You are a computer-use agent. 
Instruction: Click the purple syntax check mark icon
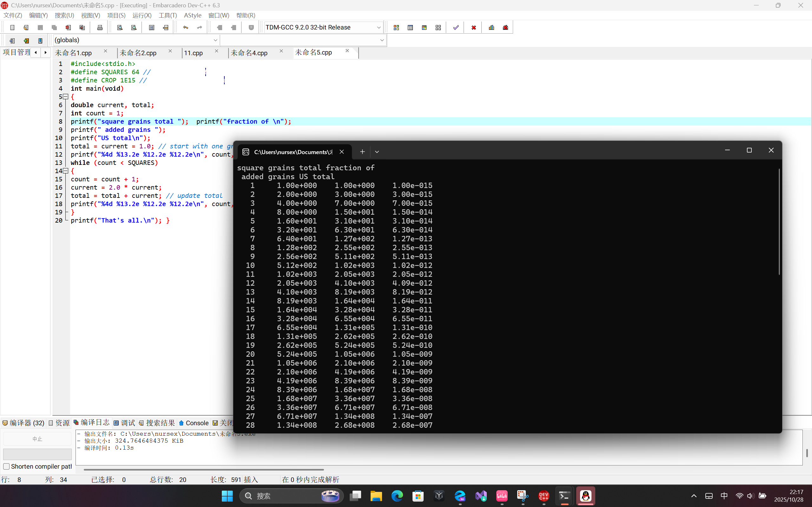(456, 28)
